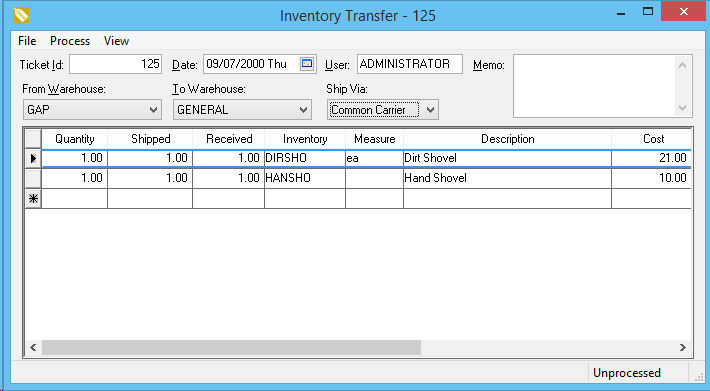Click the 'ea' measure cell
This screenshot has height=391, width=710.
click(x=374, y=158)
